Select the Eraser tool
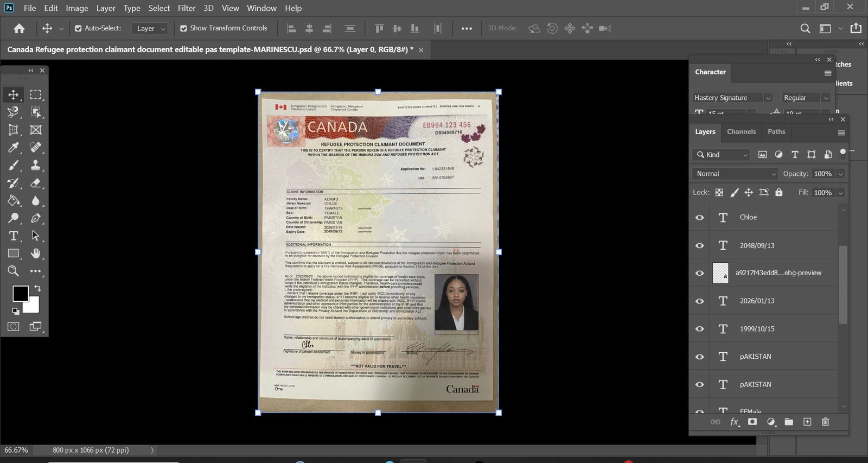Viewport: 868px width, 463px height. [36, 183]
